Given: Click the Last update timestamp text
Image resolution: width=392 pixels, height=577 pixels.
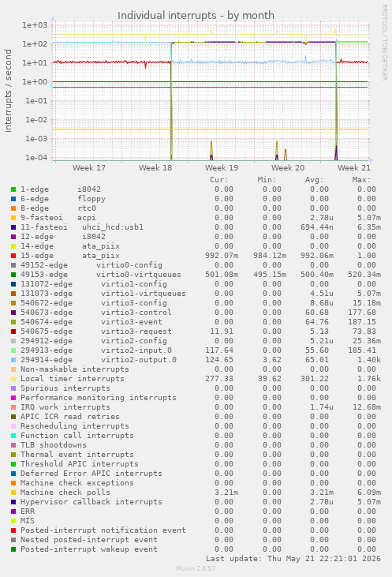Looking at the screenshot, I should coord(293,559).
